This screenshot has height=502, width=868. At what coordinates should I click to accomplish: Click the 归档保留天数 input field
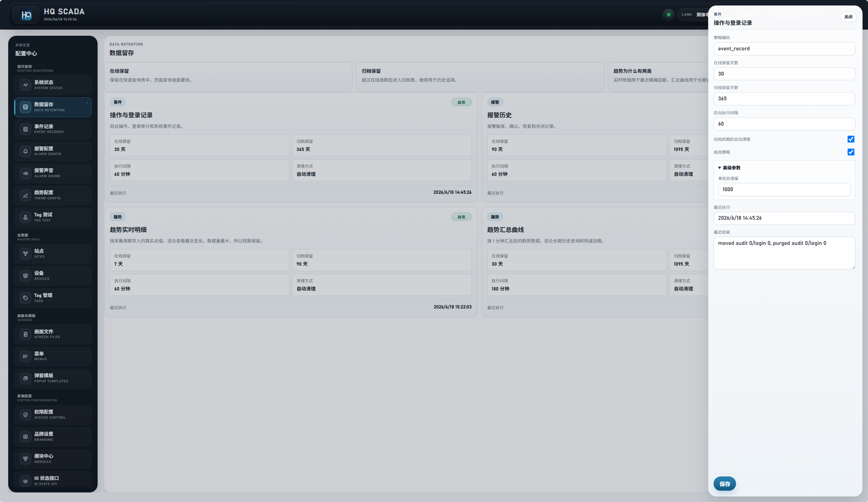point(784,99)
